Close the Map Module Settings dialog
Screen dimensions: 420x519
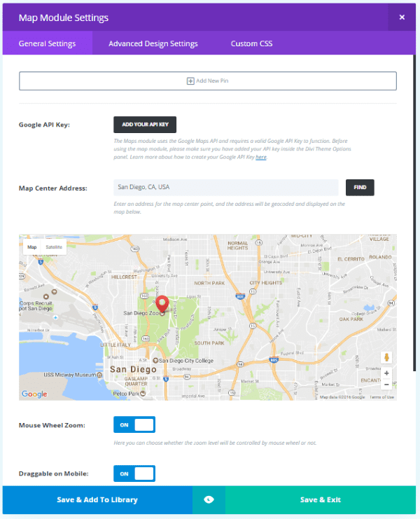[402, 18]
